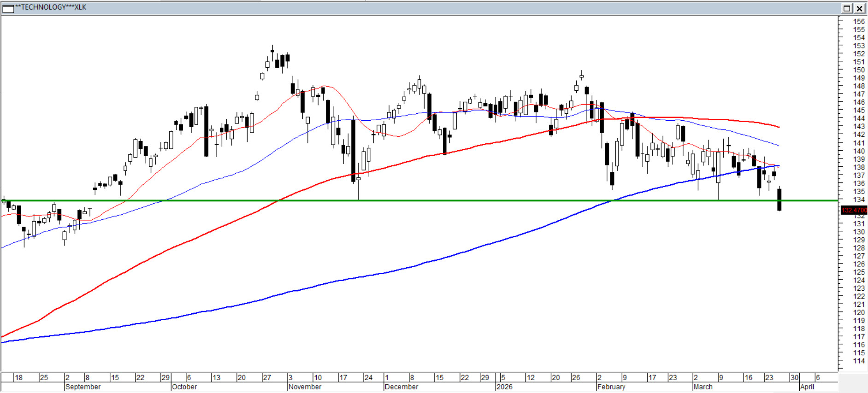Click the last black candlestick below the green line
The height and width of the screenshot is (393, 868).
(x=779, y=200)
